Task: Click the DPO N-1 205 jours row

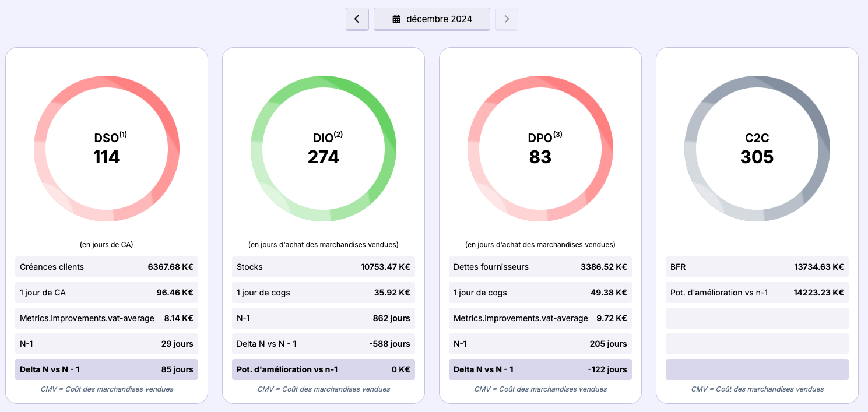Action: tap(540, 344)
